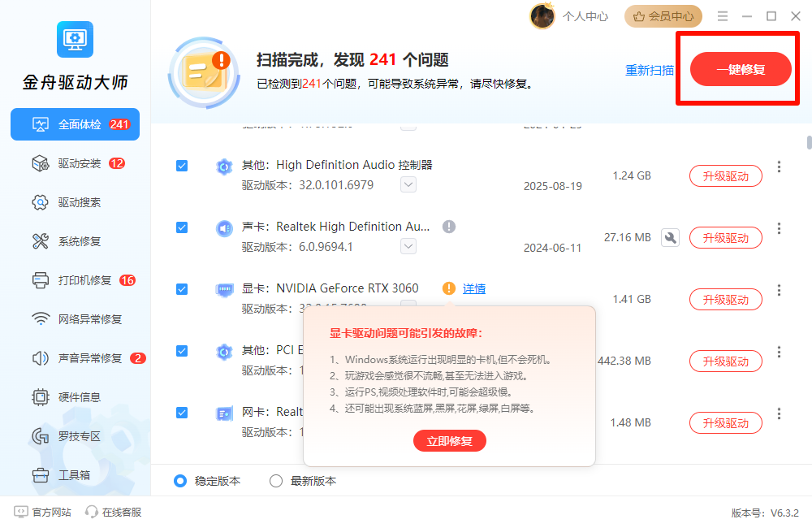812x528 pixels.
Task: Click the 2025-08-19 driver date
Action: 552,186
